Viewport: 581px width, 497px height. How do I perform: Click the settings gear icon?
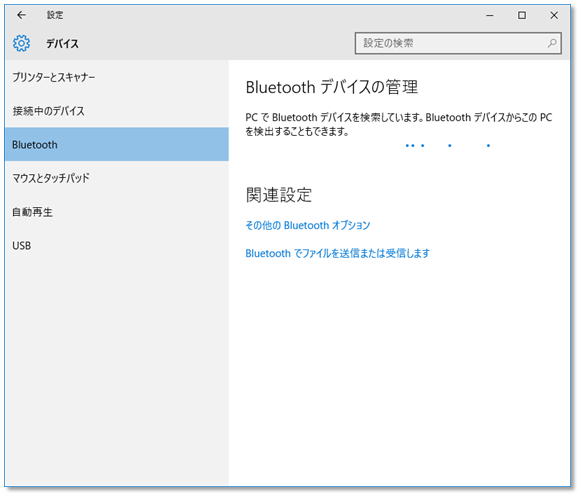click(x=21, y=43)
